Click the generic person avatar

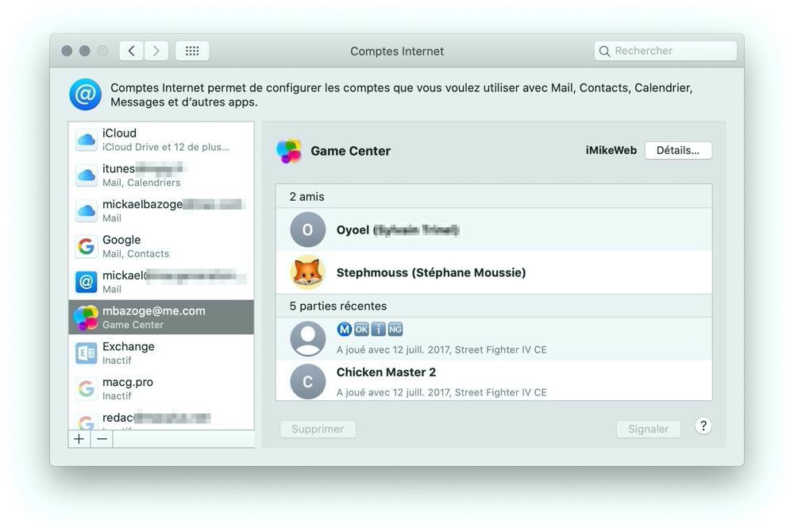[307, 338]
